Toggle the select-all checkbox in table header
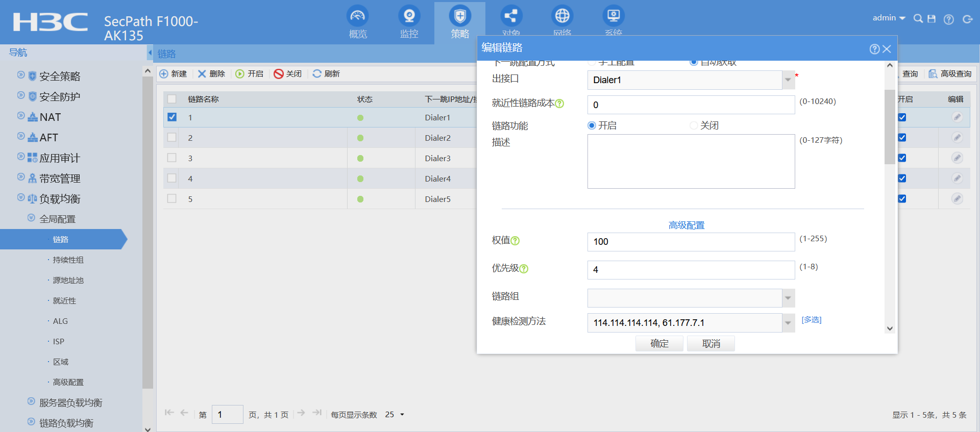 coord(172,99)
